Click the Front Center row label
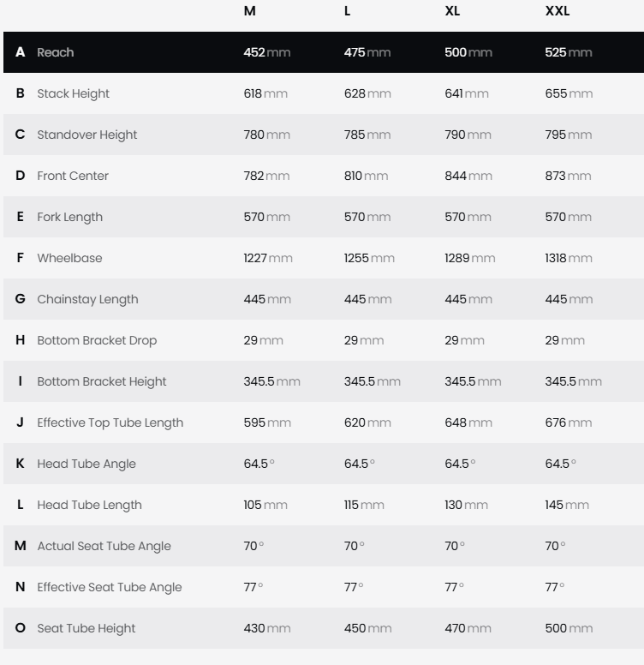644x665 pixels. (x=72, y=176)
